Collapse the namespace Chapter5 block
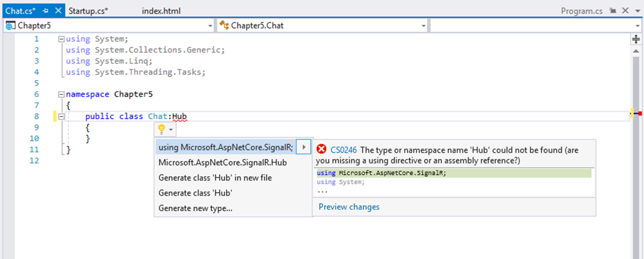Image resolution: width=644 pixels, height=259 pixels. tap(61, 94)
